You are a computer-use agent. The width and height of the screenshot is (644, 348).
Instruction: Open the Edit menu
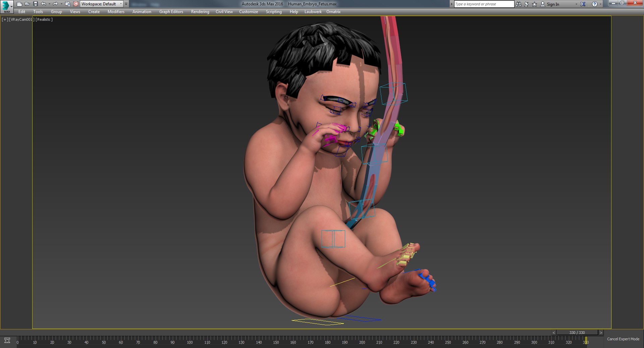pyautogui.click(x=22, y=12)
